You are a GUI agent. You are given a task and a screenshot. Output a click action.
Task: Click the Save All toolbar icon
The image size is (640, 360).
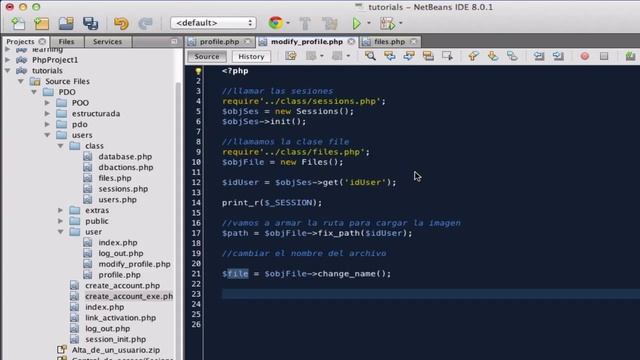tap(90, 23)
